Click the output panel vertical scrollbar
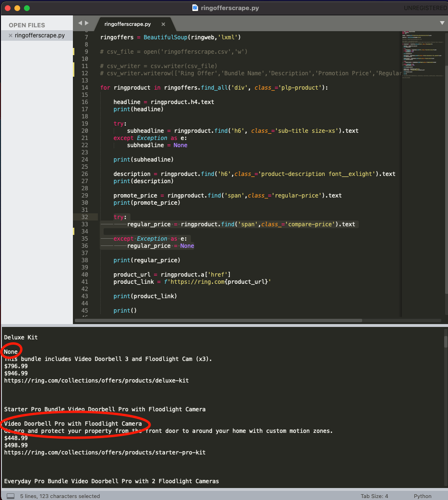Screen dimensions: 448x500 pos(446,341)
